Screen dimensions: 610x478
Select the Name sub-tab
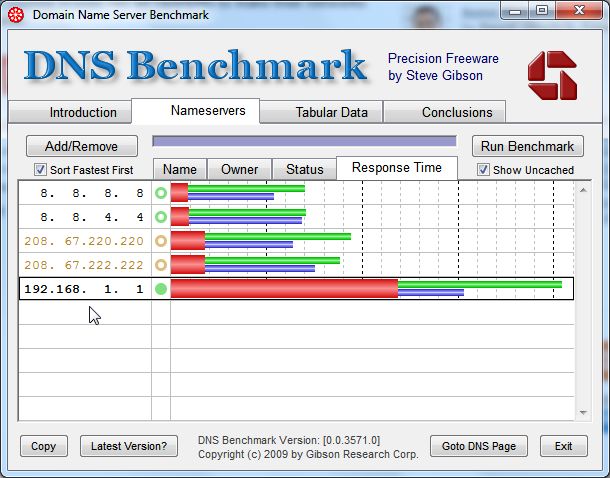pos(180,170)
